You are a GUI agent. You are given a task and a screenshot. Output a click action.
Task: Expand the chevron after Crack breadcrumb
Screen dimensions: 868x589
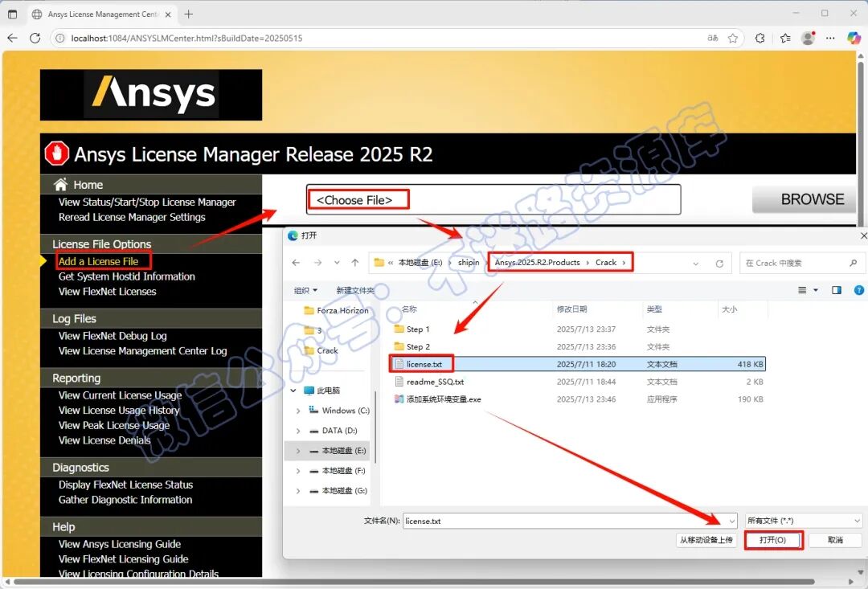[x=624, y=263]
